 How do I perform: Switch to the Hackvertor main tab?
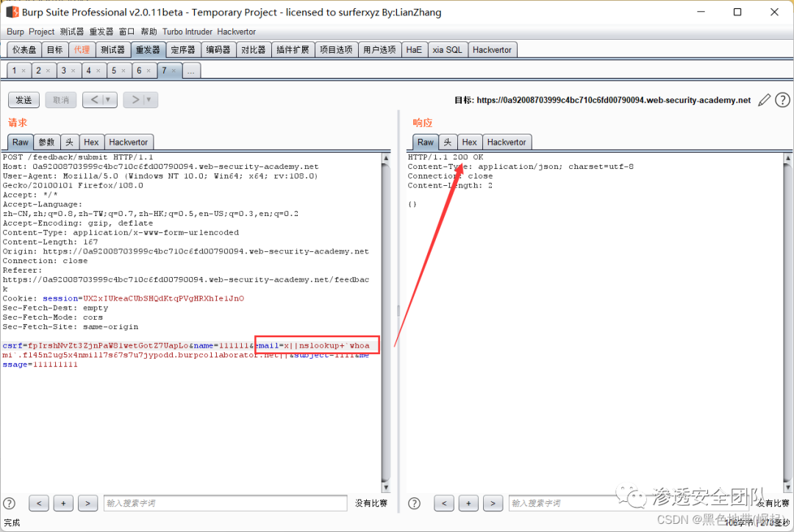[x=492, y=50]
